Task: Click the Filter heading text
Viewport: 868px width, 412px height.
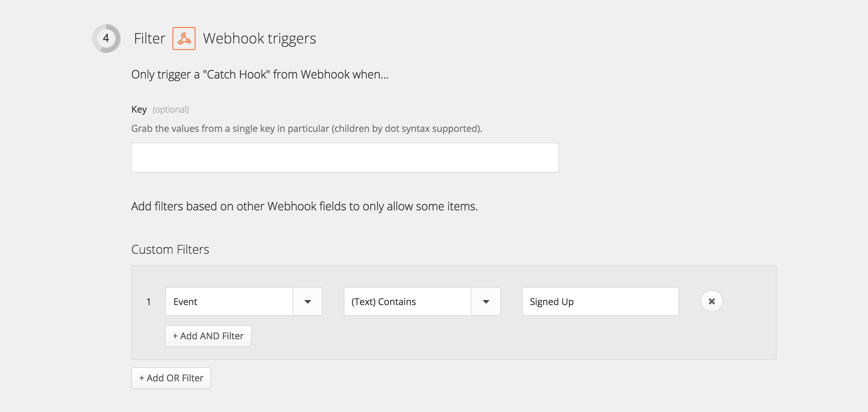Action: 149,38
